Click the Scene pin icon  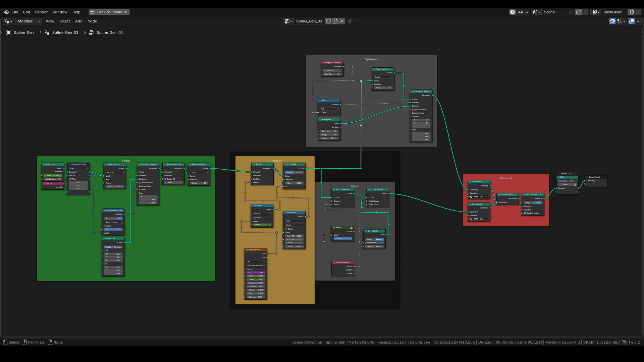coord(571,12)
